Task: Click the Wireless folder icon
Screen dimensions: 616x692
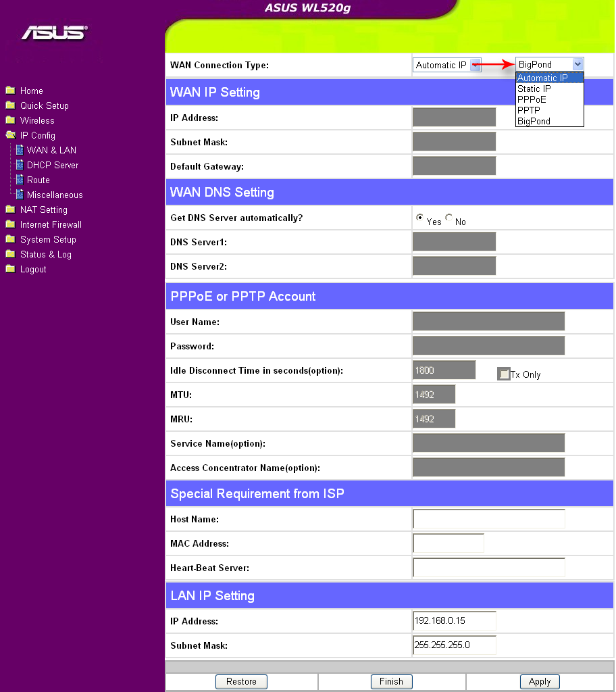Action: (11, 120)
